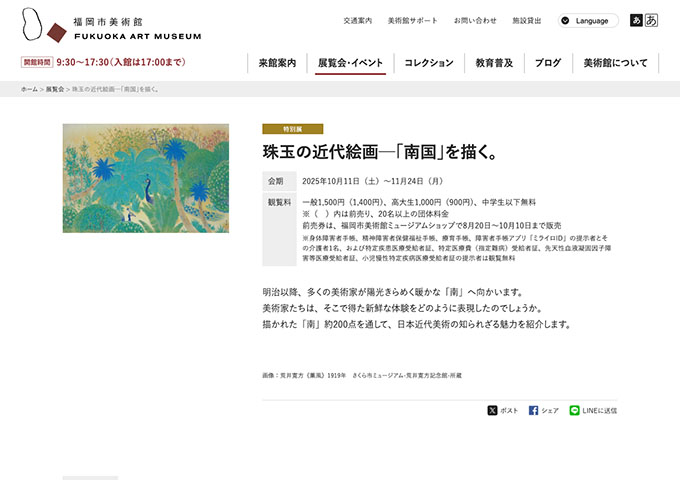Open the 美術館について menu
680x480 pixels.
tap(615, 63)
